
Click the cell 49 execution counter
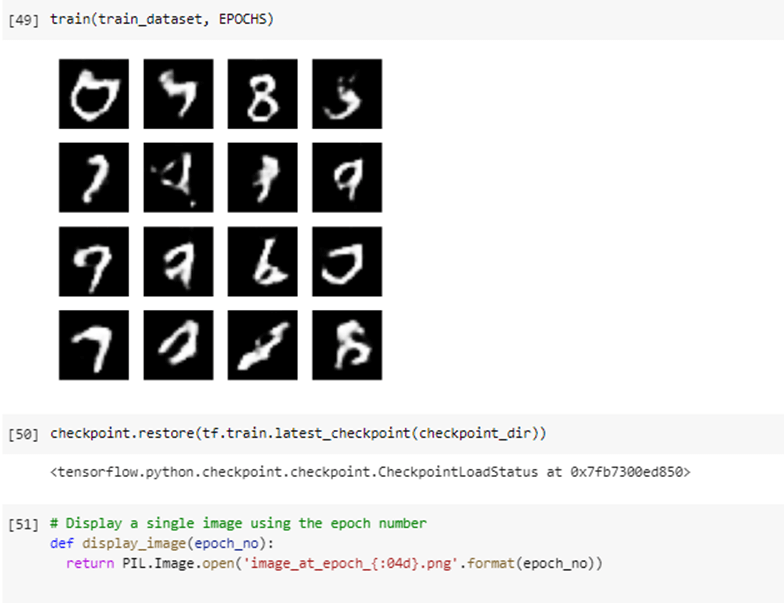click(23, 20)
